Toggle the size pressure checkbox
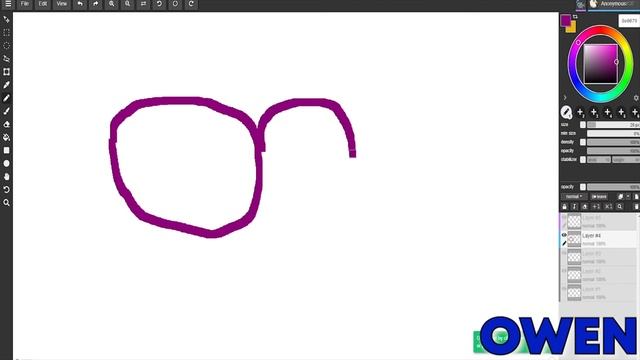Image resolution: width=640 pixels, height=360 pixels. (x=583, y=124)
